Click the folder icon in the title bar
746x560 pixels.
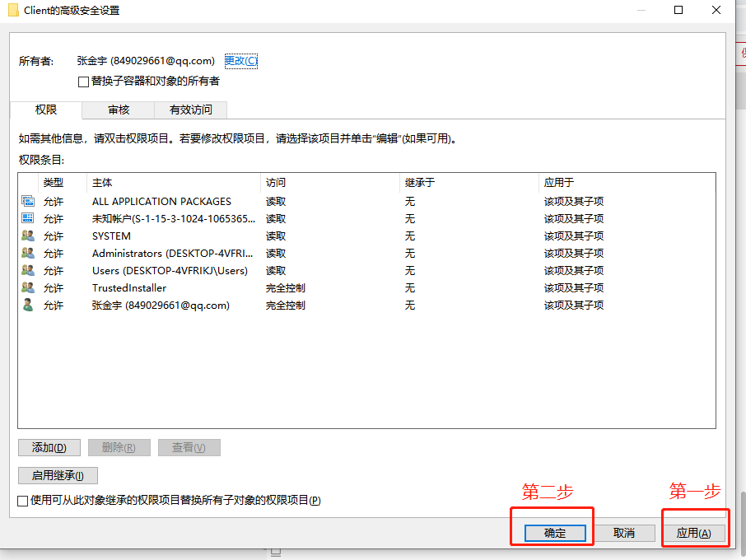(x=13, y=10)
